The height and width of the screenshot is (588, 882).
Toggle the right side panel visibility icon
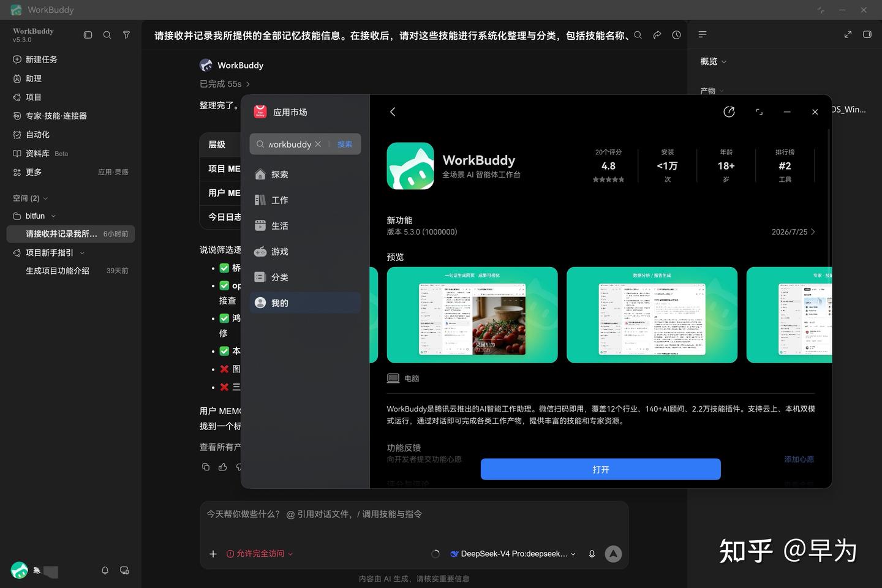(867, 34)
